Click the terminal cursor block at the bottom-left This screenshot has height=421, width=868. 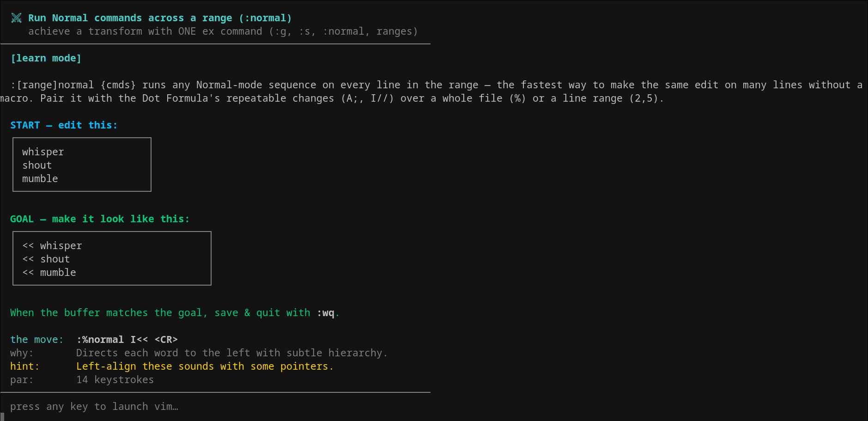point(2,417)
